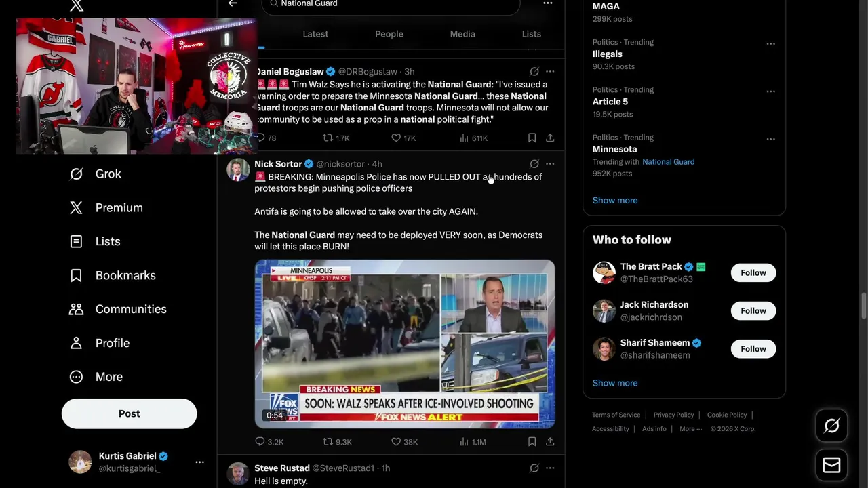Viewport: 868px width, 488px height.
Task: Open the Premium X icon in sidebar
Action: 77,208
